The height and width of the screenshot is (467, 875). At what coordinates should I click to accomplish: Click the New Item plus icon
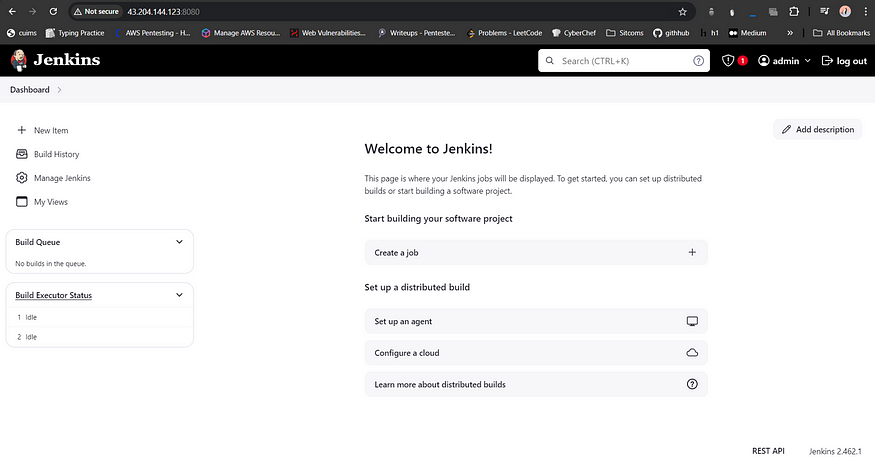[x=22, y=130]
